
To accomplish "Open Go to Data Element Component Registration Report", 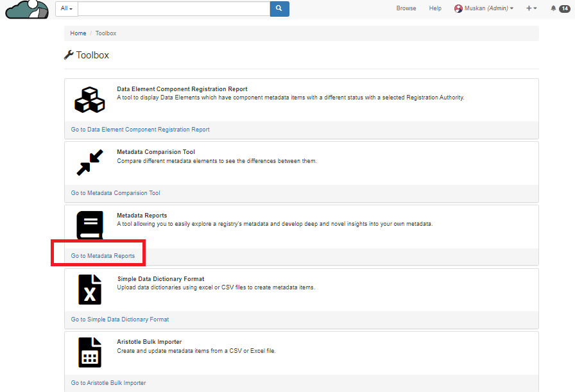I will (x=140, y=130).
